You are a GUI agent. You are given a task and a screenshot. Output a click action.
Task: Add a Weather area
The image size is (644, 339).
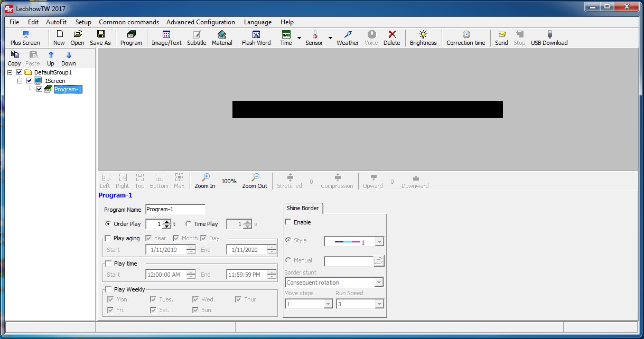tap(348, 38)
